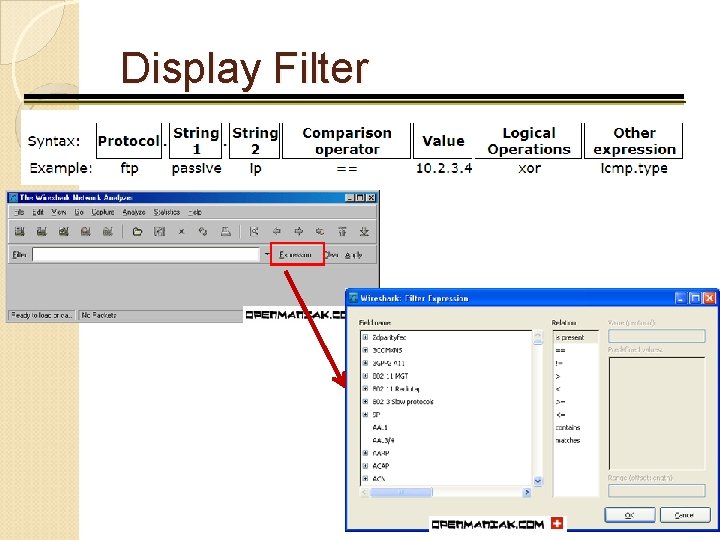Expand the 802.11 Radiotap tree node
Viewport: 720px width, 540px height.
366,388
